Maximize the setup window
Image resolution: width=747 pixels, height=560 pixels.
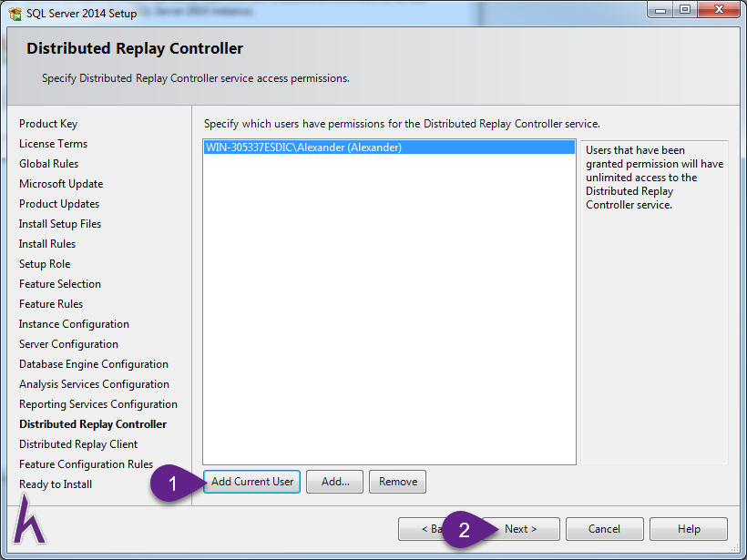685,10
